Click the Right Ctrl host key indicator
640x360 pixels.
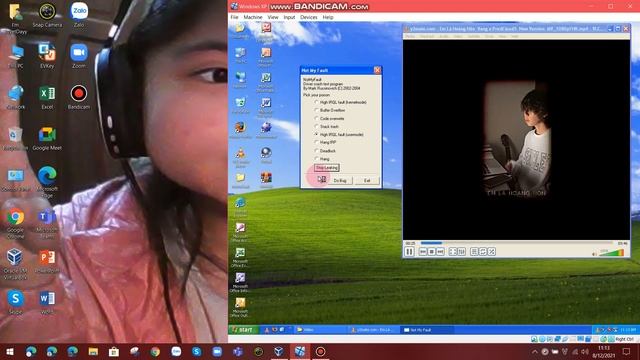624,339
